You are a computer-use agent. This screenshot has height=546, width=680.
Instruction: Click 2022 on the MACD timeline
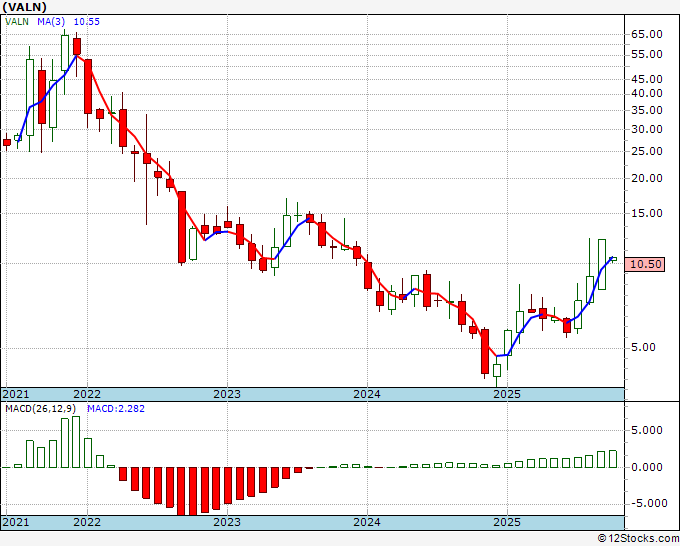pyautogui.click(x=87, y=522)
